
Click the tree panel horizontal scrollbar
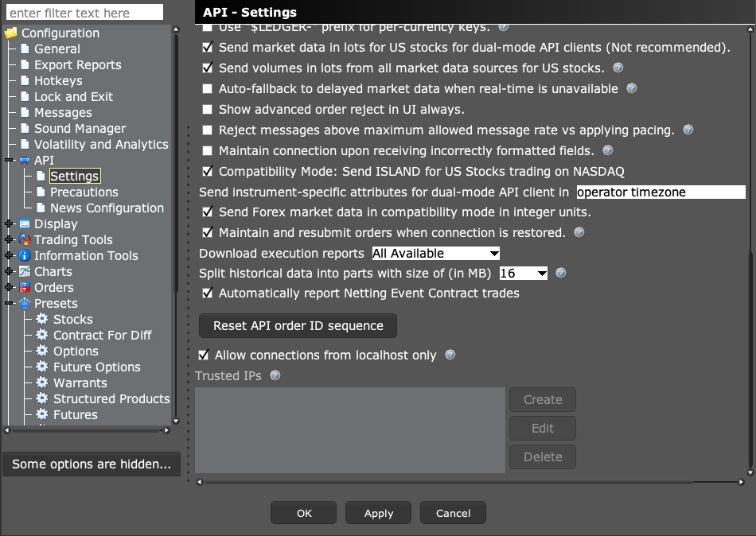[87, 430]
